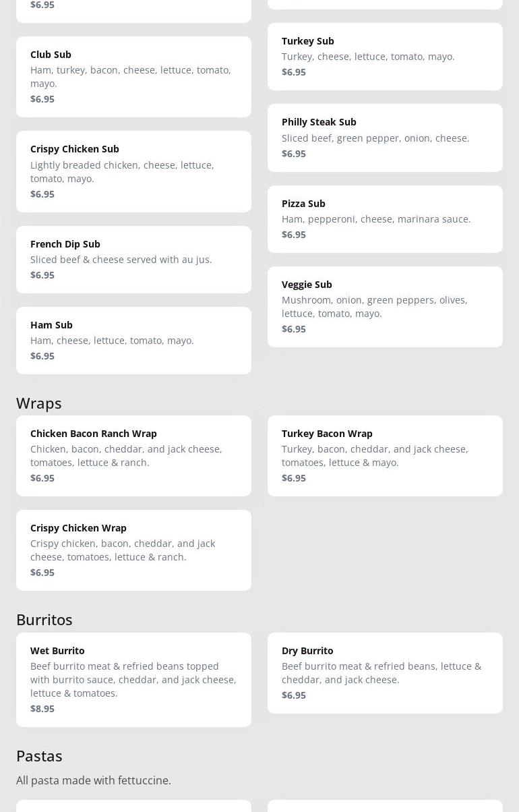Select the Pizza Sub card
This screenshot has width=519, height=812.
pyautogui.click(x=385, y=219)
